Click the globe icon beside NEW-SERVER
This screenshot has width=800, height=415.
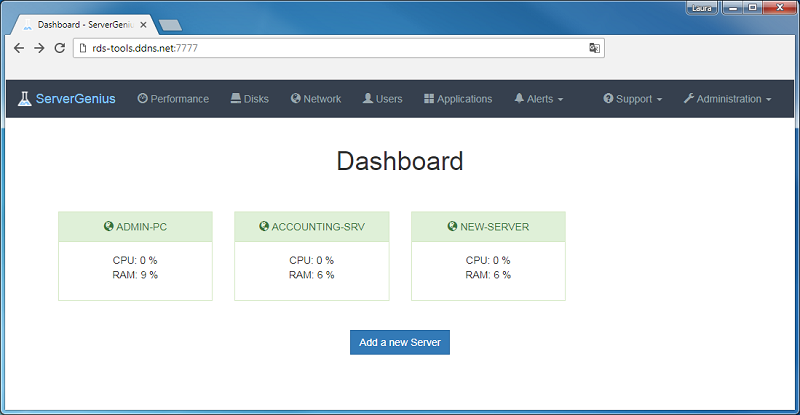pos(453,227)
